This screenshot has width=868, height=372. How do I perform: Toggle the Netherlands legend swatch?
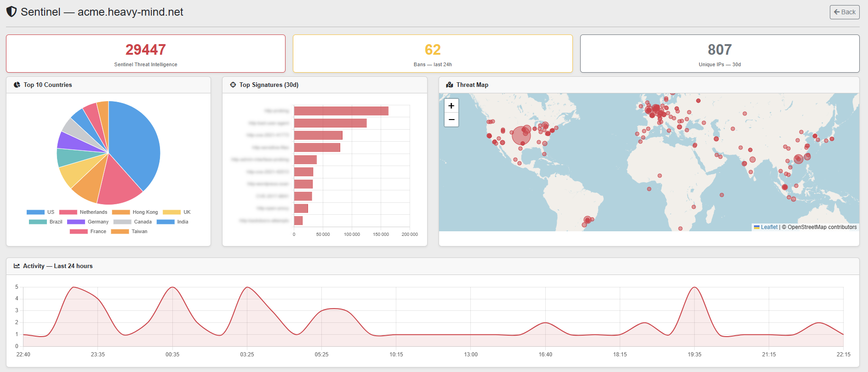click(x=68, y=212)
